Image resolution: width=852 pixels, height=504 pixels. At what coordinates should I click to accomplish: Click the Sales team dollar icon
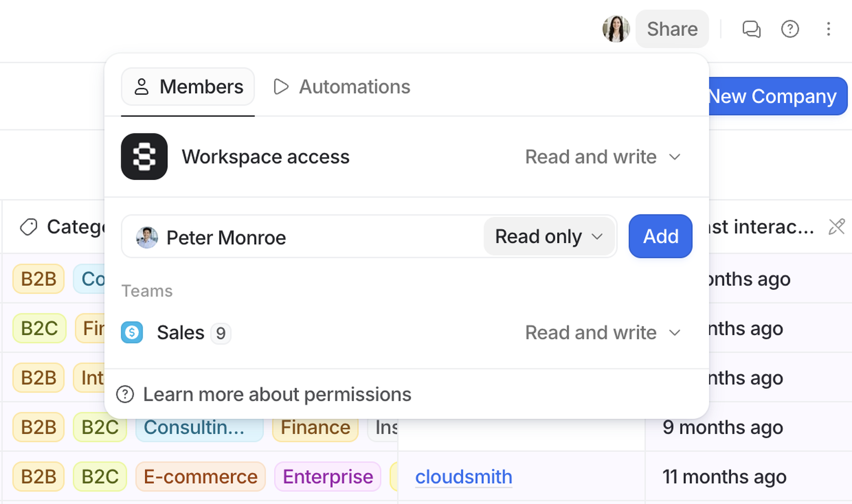132,332
